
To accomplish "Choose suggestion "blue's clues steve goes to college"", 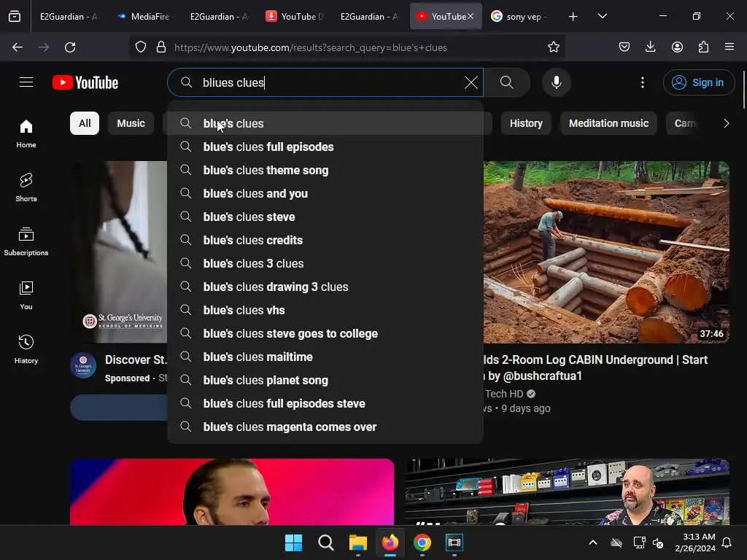I will click(325, 333).
